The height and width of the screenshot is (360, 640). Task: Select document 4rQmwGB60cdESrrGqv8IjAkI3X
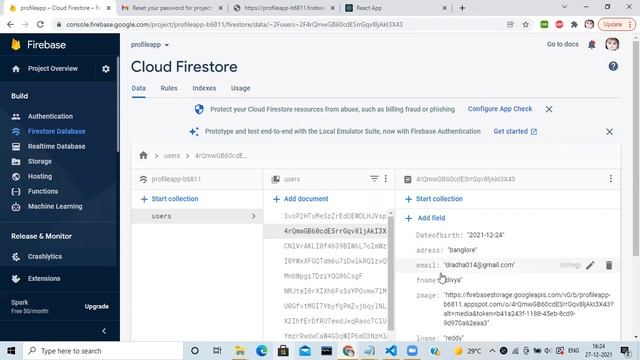(335, 231)
